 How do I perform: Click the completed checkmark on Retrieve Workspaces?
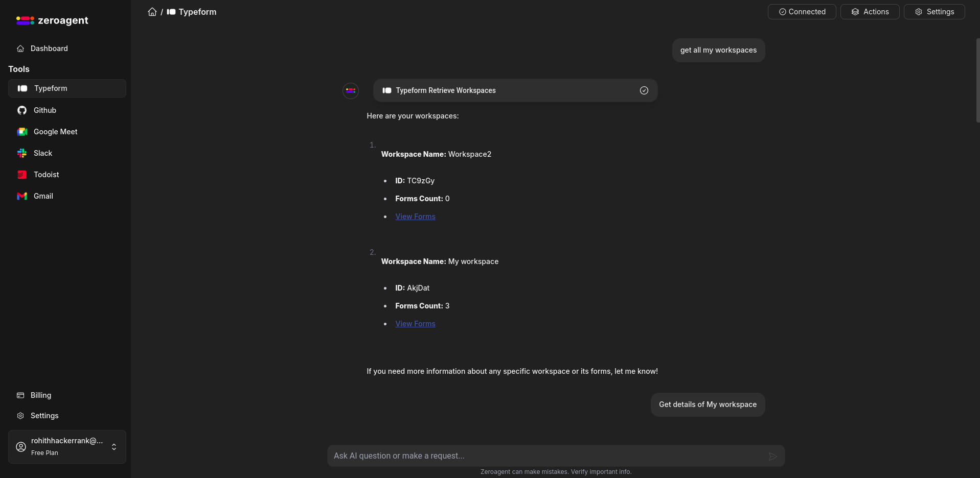(644, 90)
